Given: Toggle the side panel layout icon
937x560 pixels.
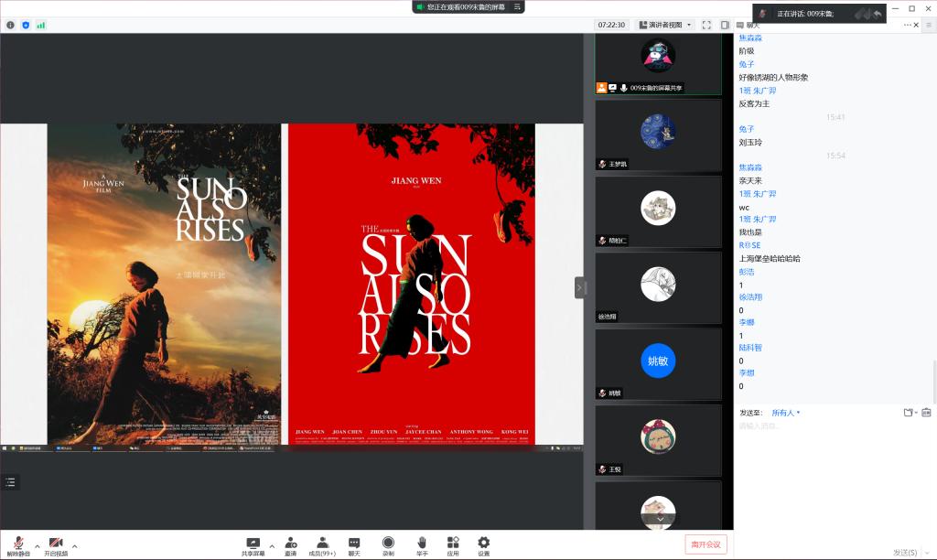Looking at the screenshot, I should coord(725,25).
